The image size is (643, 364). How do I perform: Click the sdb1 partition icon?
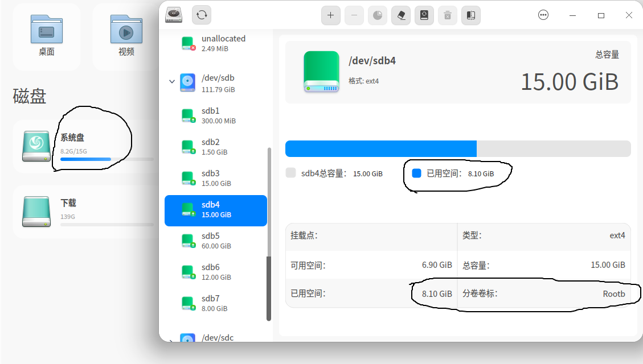(x=188, y=115)
